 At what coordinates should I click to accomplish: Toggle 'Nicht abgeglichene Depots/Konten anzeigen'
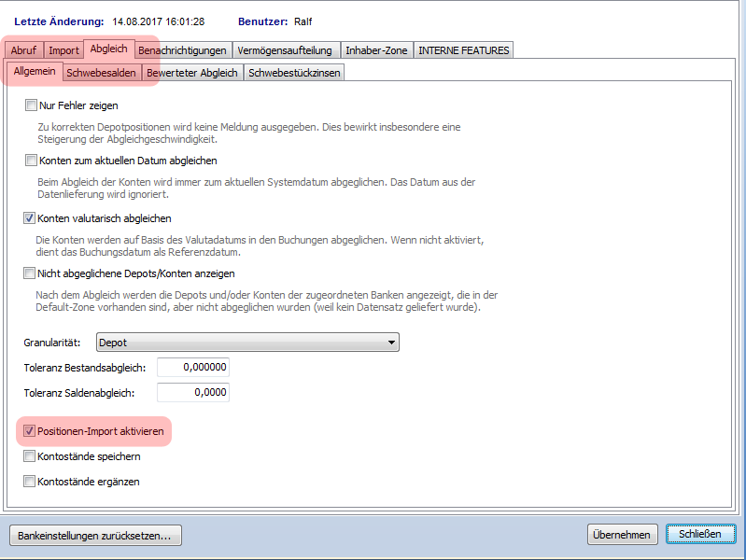click(x=32, y=273)
